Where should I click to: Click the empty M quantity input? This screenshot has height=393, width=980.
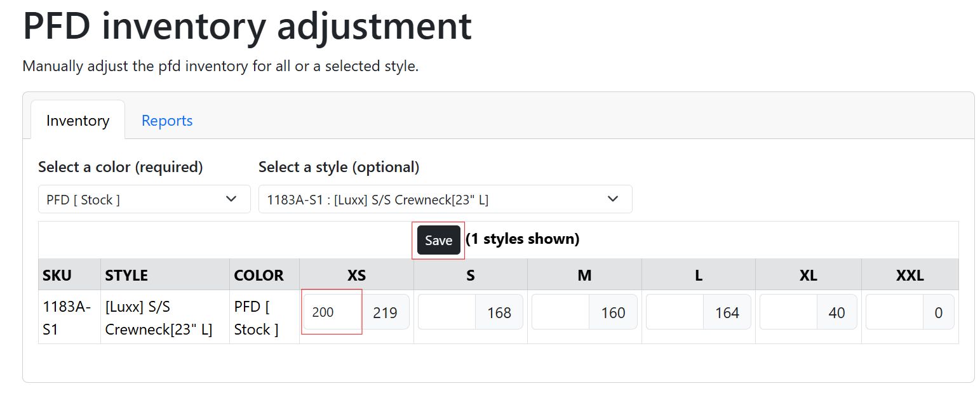click(x=559, y=312)
